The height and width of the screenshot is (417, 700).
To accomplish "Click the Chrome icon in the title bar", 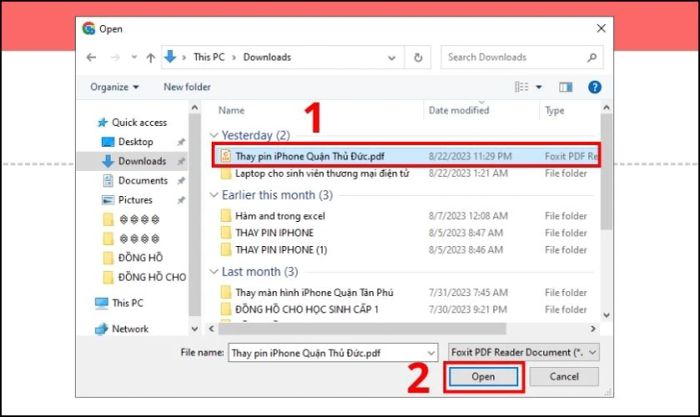I will pyautogui.click(x=88, y=29).
